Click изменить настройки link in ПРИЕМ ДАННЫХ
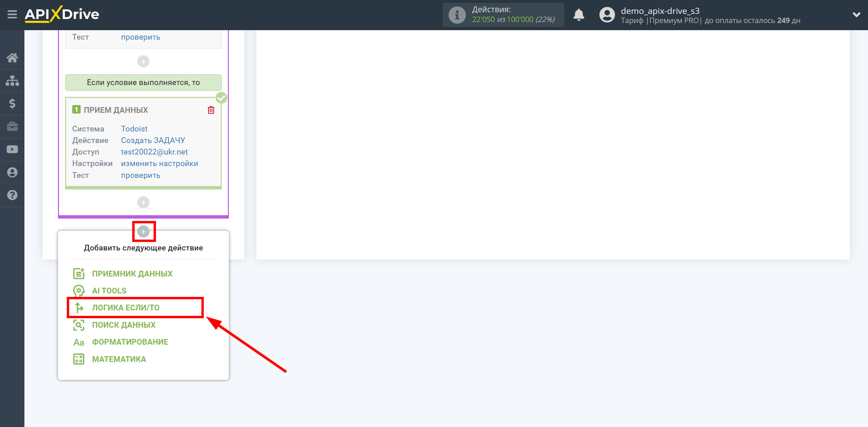This screenshot has height=427, width=868. [x=160, y=163]
